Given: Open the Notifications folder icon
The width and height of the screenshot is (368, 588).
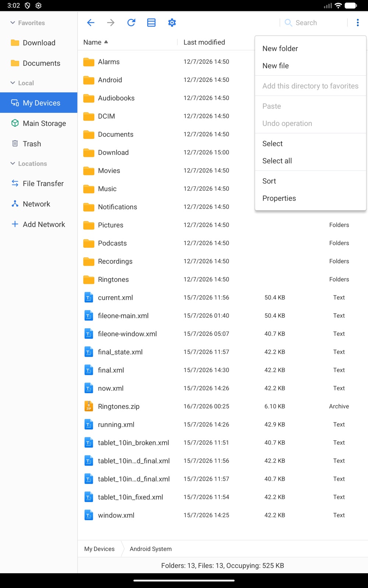Looking at the screenshot, I should pos(89,207).
